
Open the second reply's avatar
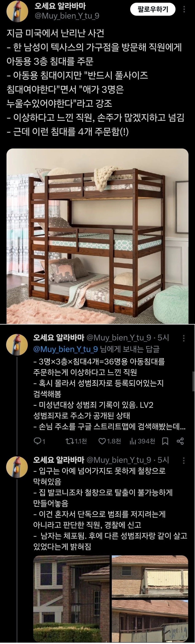17,467
